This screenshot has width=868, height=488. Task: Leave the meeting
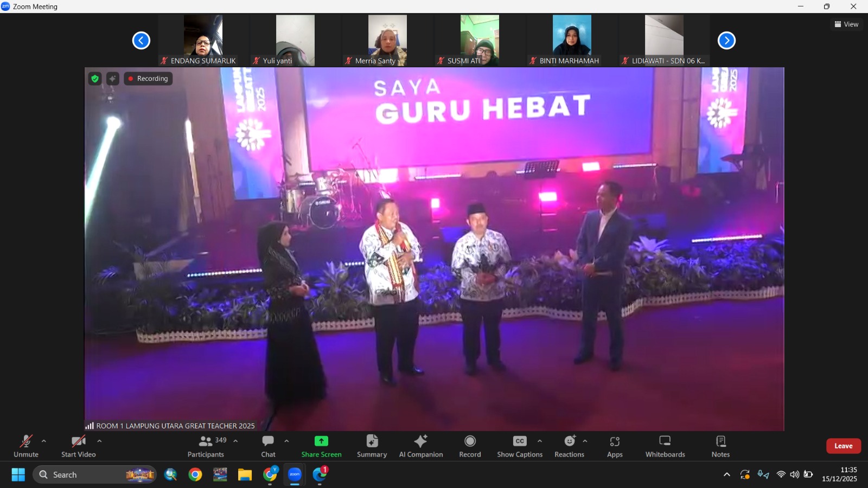[x=843, y=446]
